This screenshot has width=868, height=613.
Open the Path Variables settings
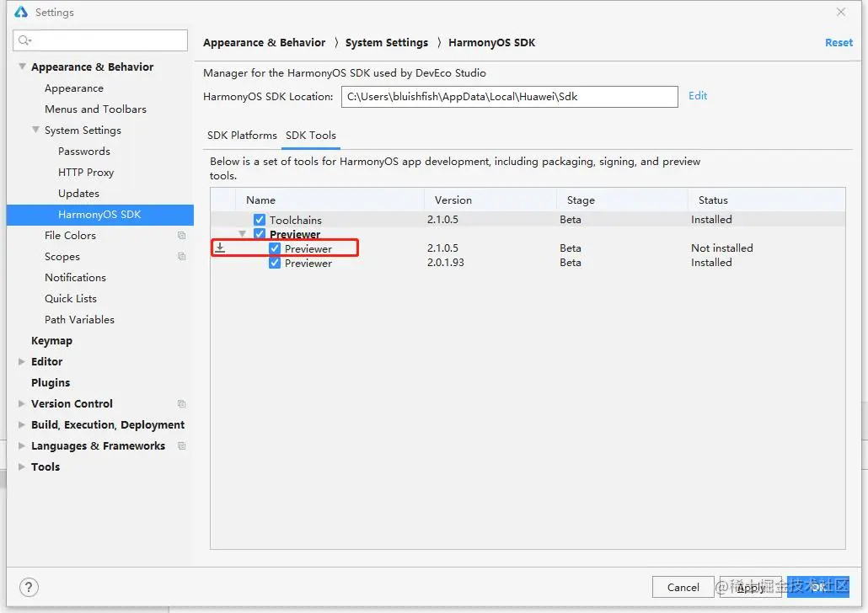point(80,319)
